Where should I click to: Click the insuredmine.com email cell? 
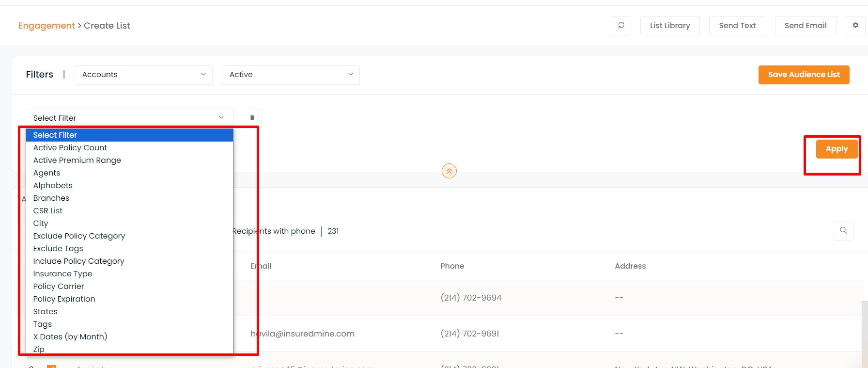point(303,334)
